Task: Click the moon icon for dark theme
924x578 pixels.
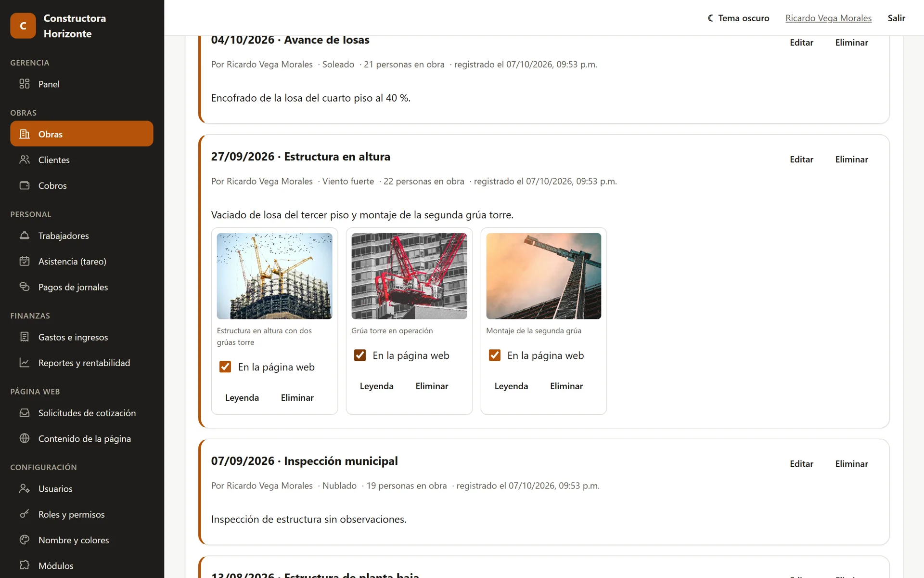Action: [x=711, y=18]
